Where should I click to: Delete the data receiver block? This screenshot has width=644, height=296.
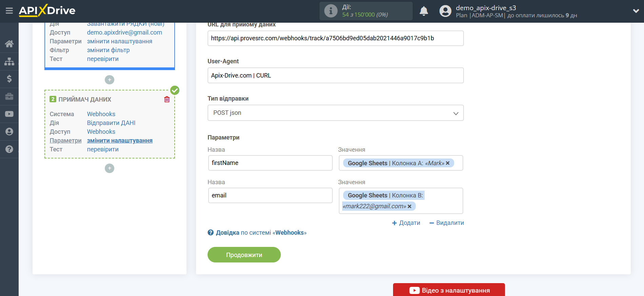(x=167, y=99)
